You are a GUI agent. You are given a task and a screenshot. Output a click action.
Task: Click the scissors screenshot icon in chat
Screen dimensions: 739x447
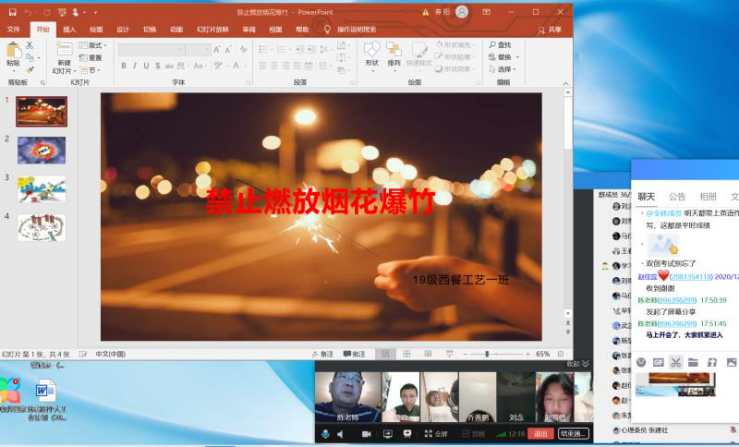676,361
